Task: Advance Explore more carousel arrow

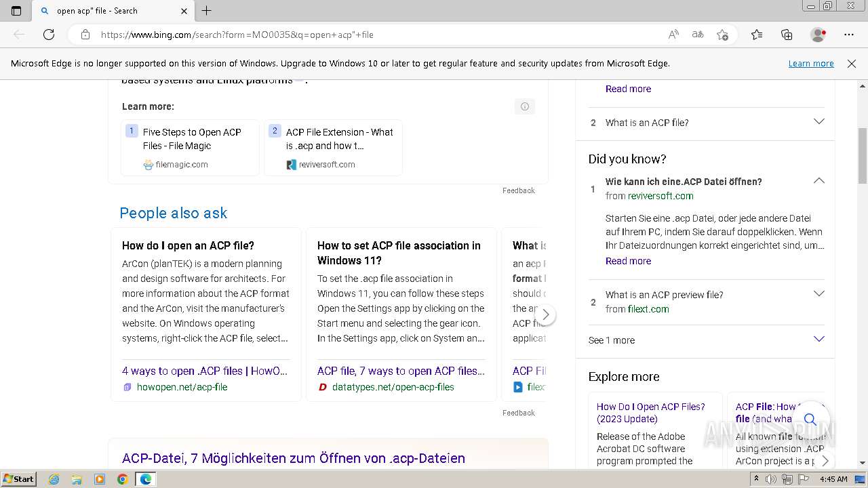Action: click(x=825, y=461)
